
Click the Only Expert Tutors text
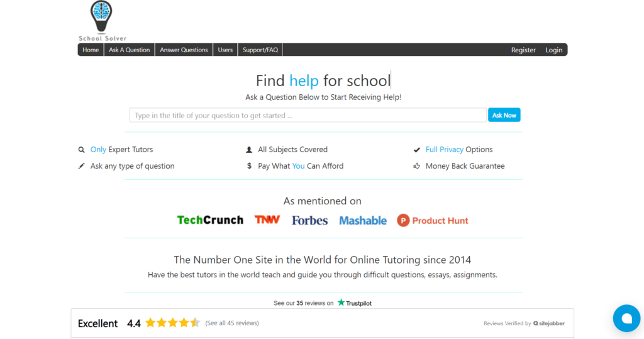121,150
